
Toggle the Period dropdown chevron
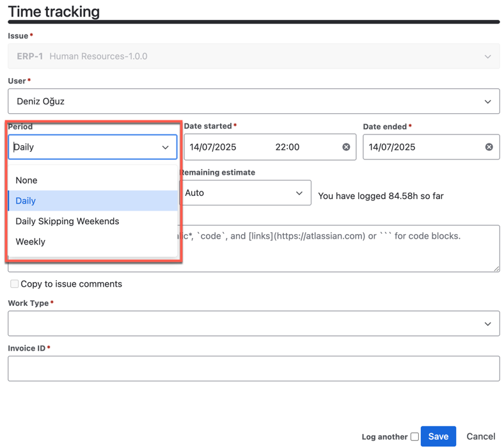pos(165,147)
